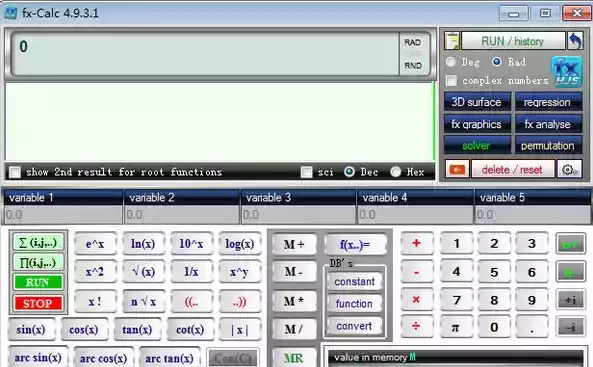Click the MR memory recall button

294,358
